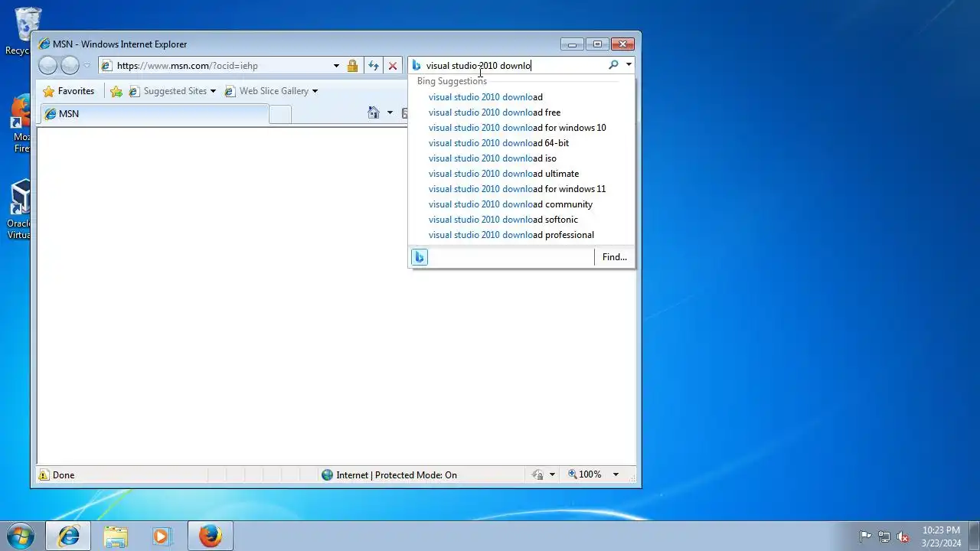
Task: Click Firefox taskbar icon
Action: [x=210, y=536]
